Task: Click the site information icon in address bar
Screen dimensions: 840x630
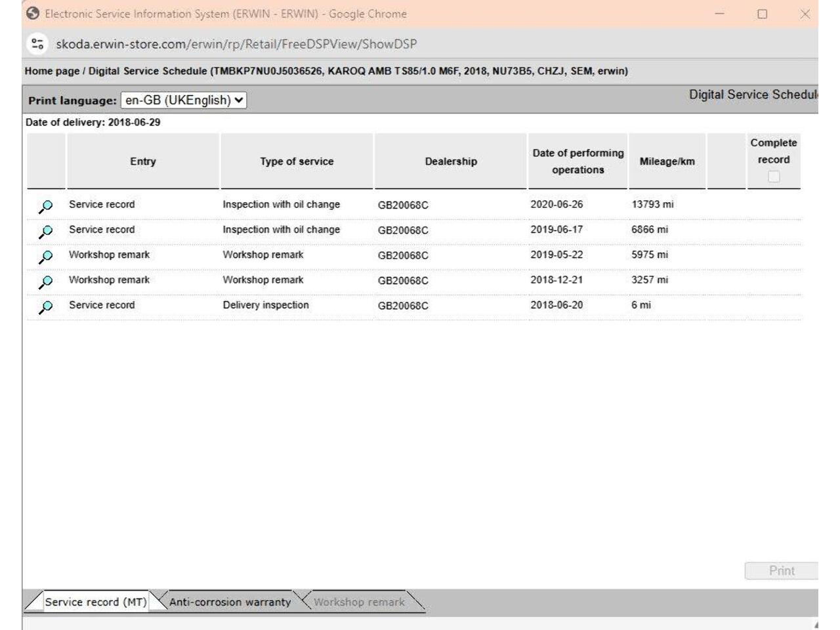Action: (37, 44)
